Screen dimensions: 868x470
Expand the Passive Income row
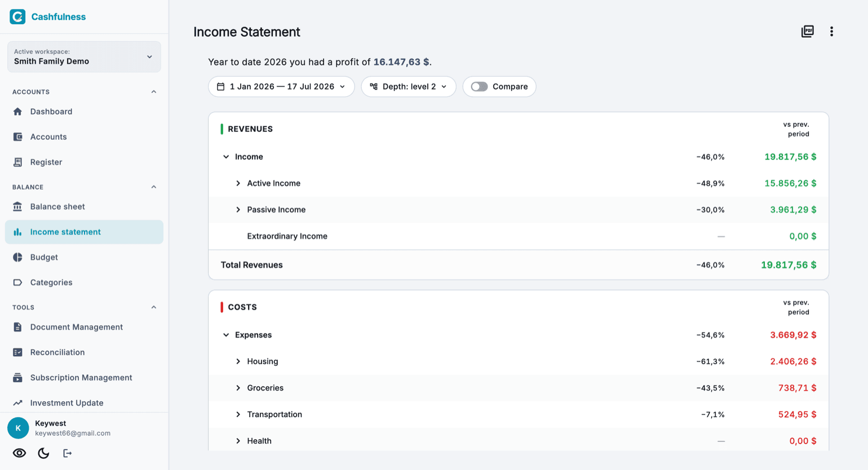click(238, 210)
